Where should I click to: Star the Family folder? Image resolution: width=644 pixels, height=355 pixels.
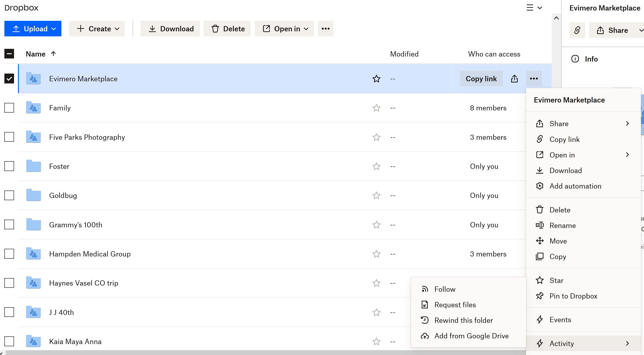(376, 108)
